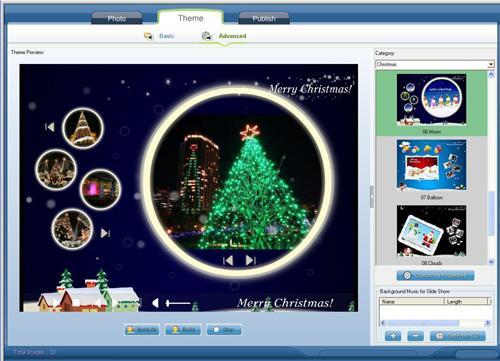Click the panel splitter collapse handle

[x=372, y=197]
